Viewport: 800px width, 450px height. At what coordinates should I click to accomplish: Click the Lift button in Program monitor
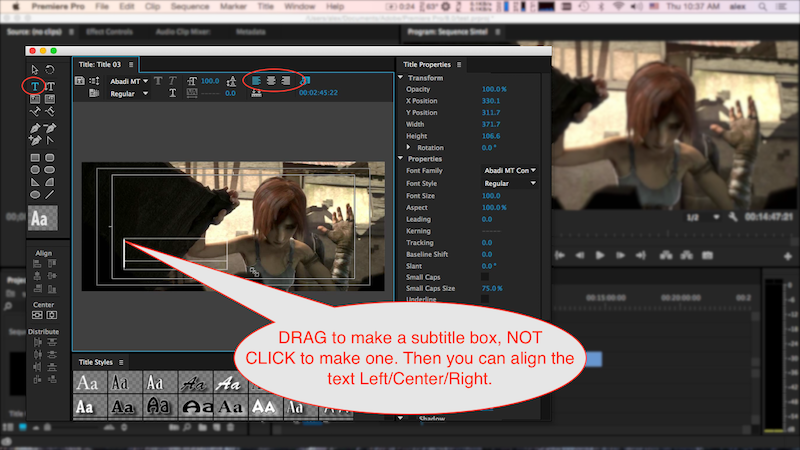(666, 255)
